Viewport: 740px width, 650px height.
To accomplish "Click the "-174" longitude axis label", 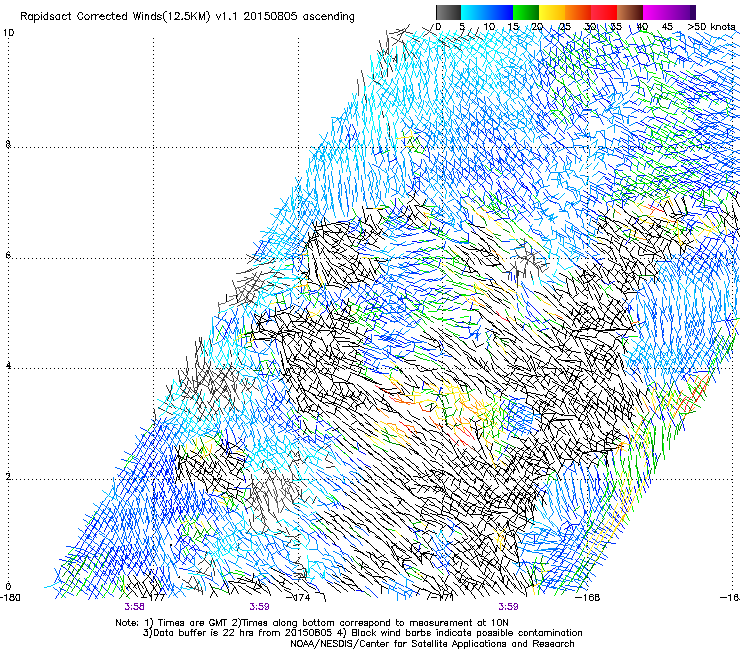I will [x=299, y=598].
